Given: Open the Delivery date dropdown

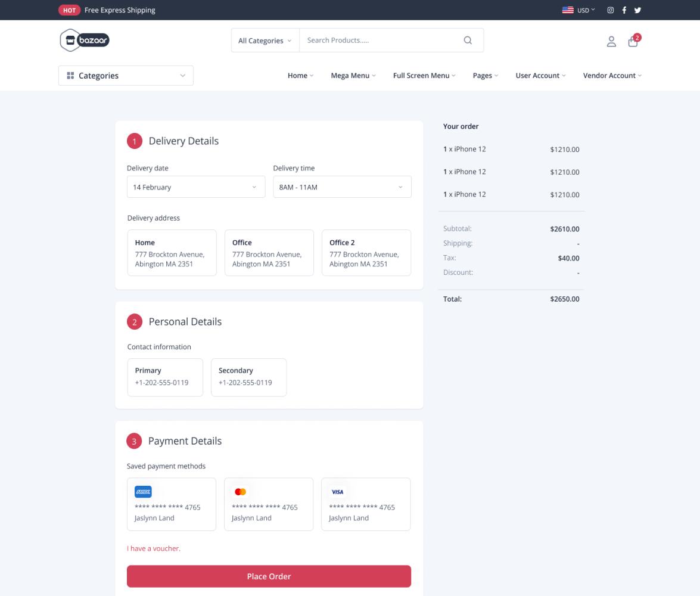Looking at the screenshot, I should (x=195, y=187).
